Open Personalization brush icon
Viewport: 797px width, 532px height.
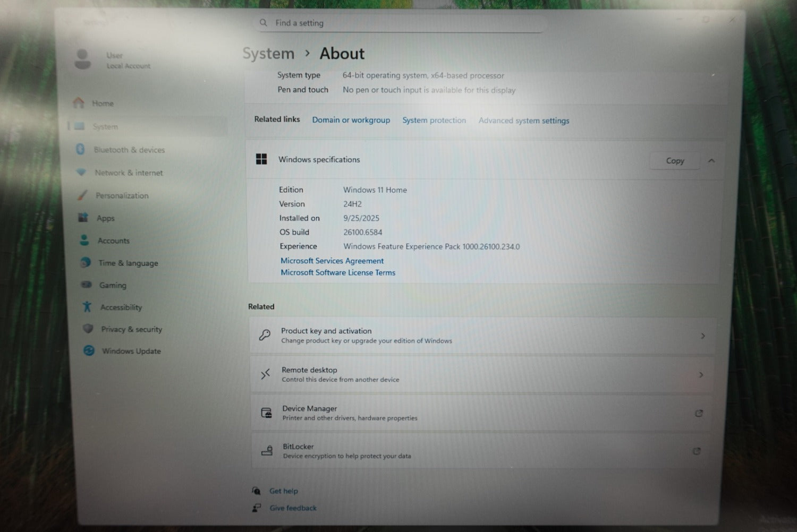[82, 195]
